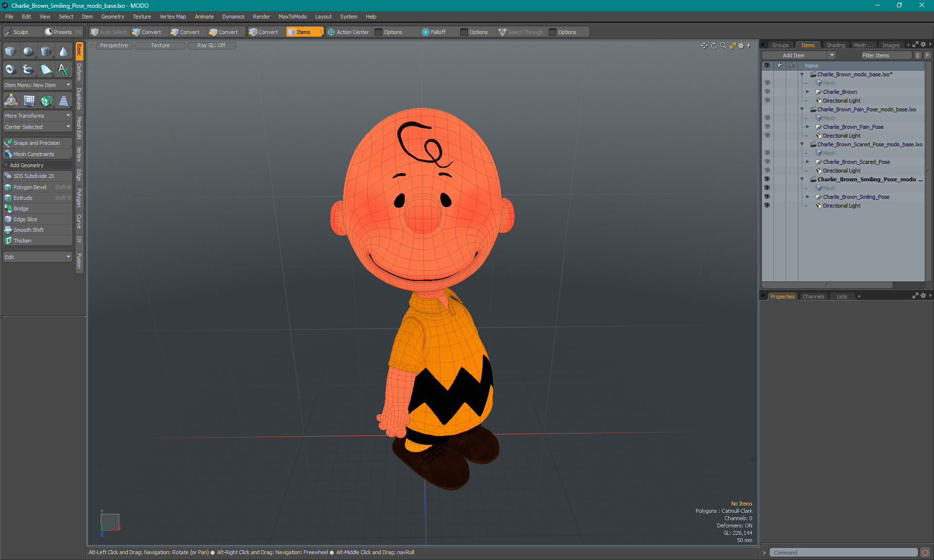Click the record button beside Command field
Image resolution: width=934 pixels, height=560 pixels.
[x=925, y=553]
